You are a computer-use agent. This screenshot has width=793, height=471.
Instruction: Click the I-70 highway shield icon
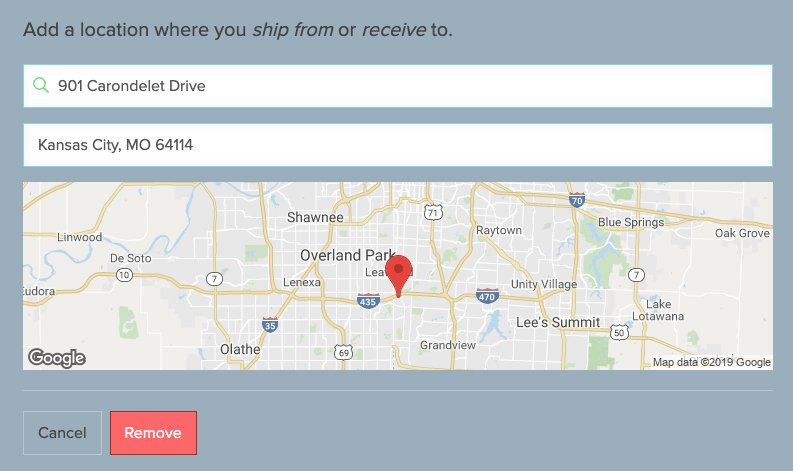pos(577,200)
